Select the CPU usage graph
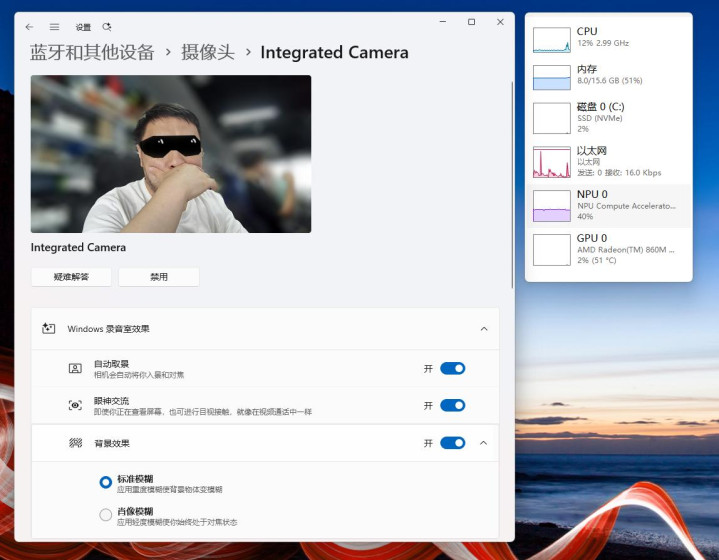 pyautogui.click(x=551, y=40)
